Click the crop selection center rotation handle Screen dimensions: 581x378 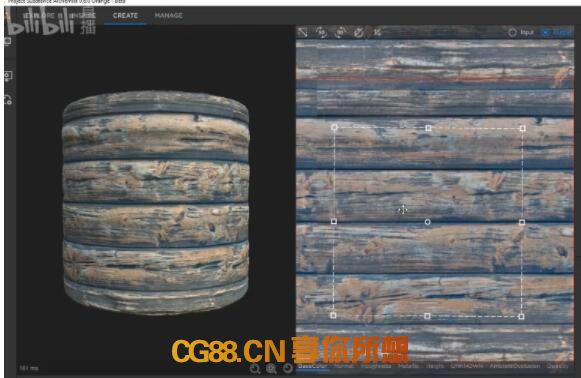428,222
